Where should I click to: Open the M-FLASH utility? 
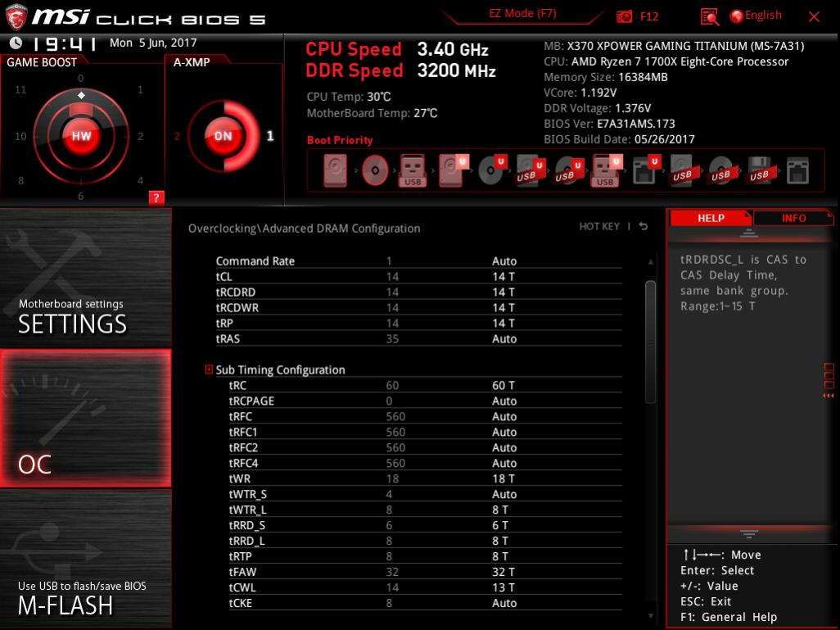point(85,560)
